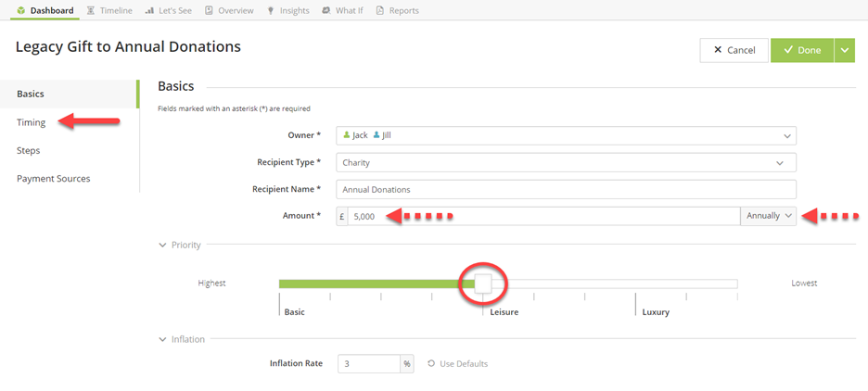Click the Dashboard cube icon

tap(21, 10)
